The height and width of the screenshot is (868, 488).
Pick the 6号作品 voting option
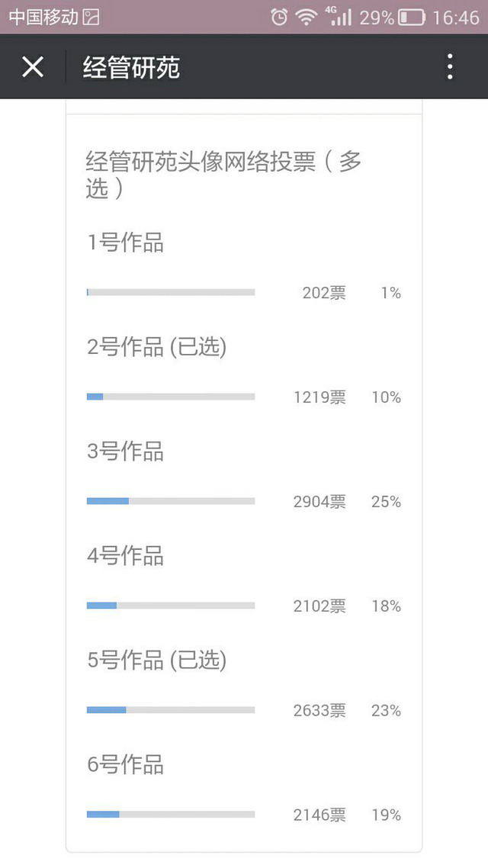tap(126, 765)
